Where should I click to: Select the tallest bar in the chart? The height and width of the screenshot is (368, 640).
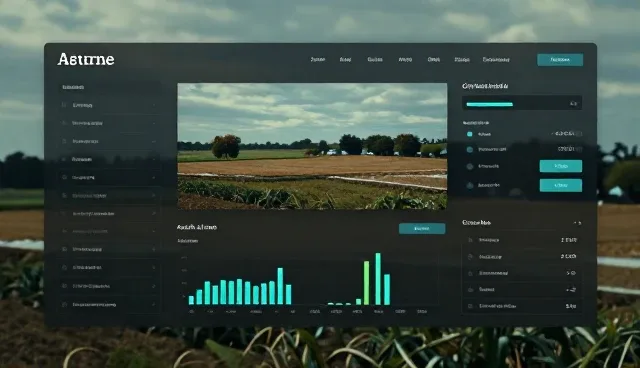pyautogui.click(x=378, y=279)
